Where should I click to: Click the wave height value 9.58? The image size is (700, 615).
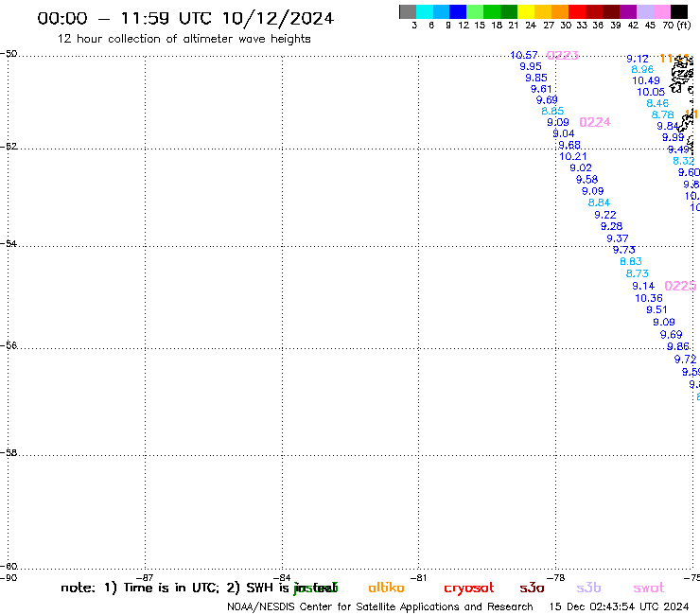(x=586, y=180)
